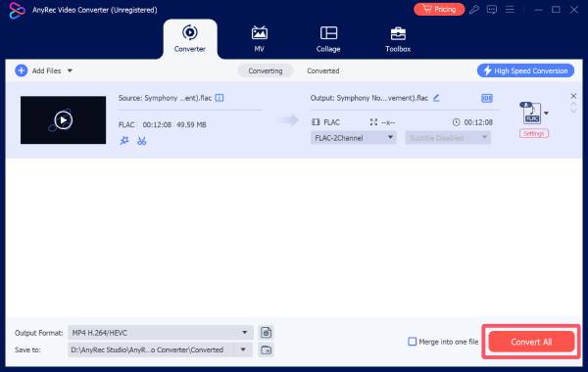Toggle High Speed Conversion
The height and width of the screenshot is (372, 588).
(525, 70)
